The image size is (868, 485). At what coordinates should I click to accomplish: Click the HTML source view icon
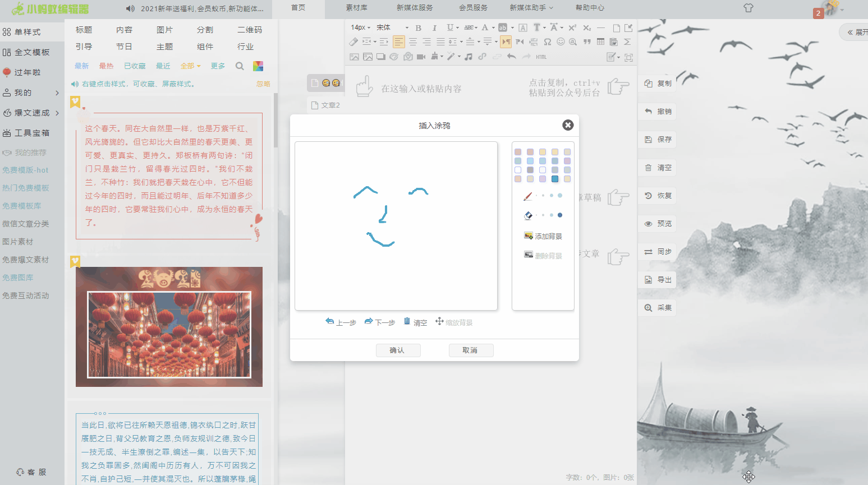541,57
